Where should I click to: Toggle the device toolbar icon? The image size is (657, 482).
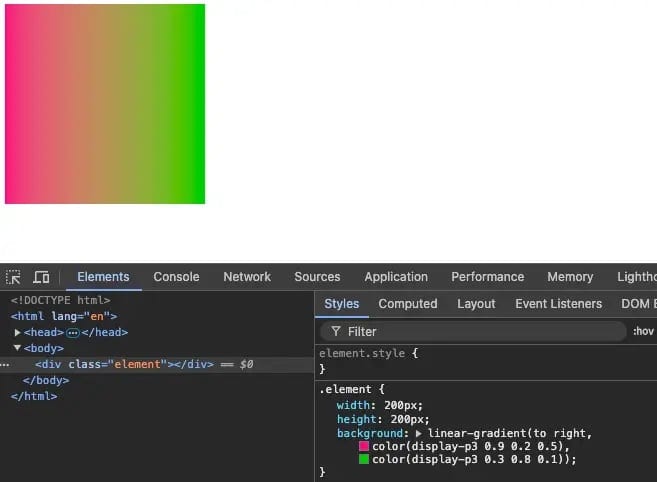click(41, 277)
